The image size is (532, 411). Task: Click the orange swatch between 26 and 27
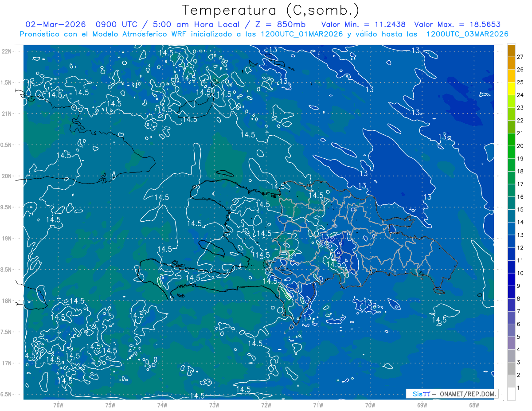coord(511,63)
